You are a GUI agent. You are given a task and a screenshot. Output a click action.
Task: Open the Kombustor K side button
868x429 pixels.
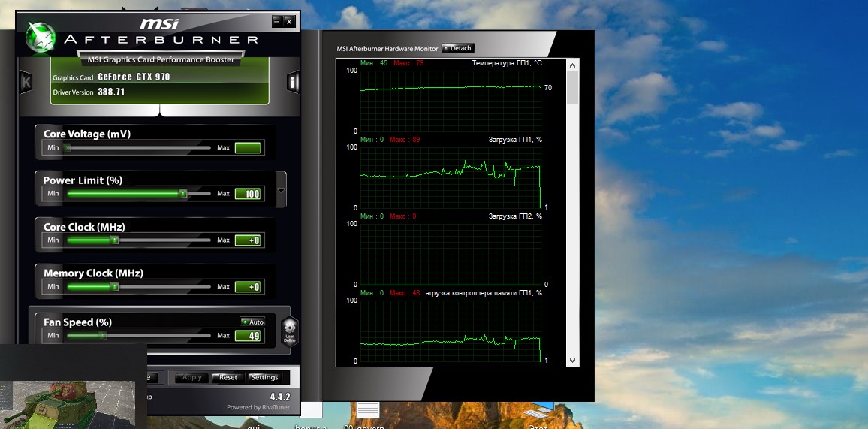pyautogui.click(x=26, y=82)
